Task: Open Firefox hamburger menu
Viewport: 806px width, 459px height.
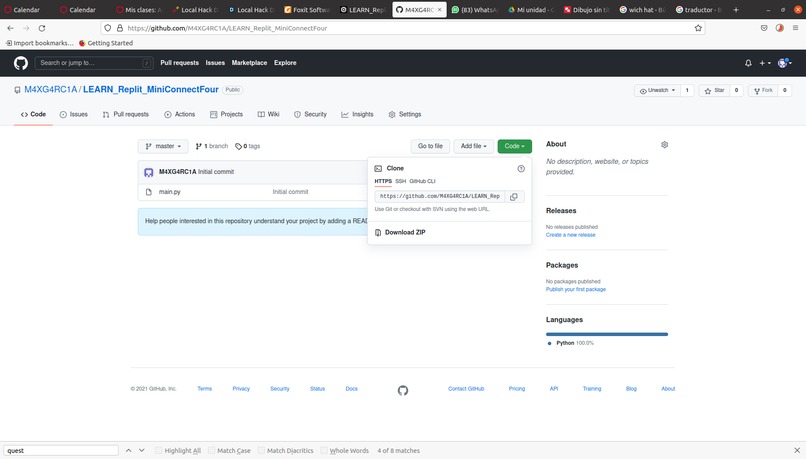Action: (795, 28)
